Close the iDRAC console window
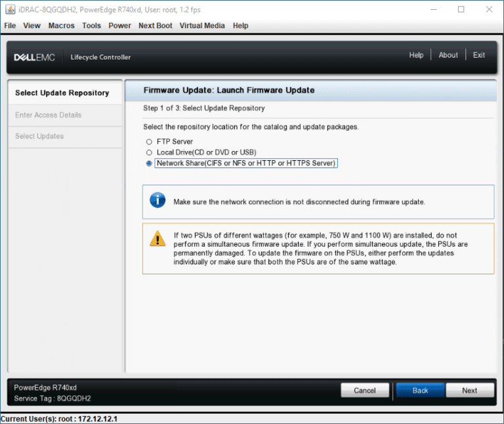This screenshot has height=424, width=504. coord(489,9)
